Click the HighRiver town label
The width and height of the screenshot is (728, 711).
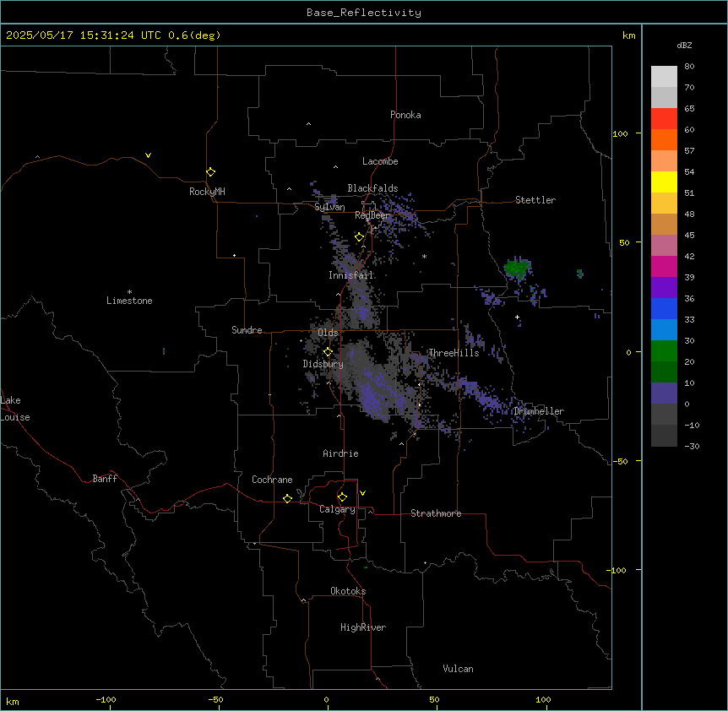point(363,627)
